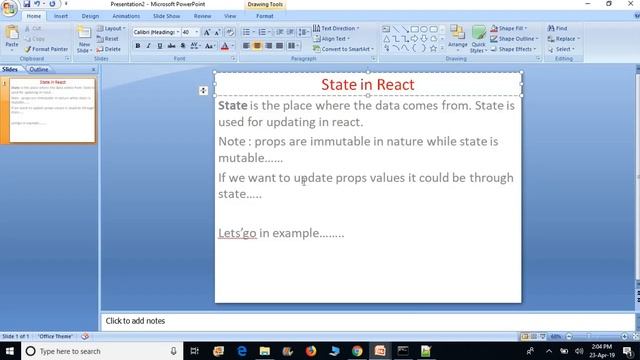The height and width of the screenshot is (360, 640).
Task: Toggle Bold formatting
Action: 138,46
